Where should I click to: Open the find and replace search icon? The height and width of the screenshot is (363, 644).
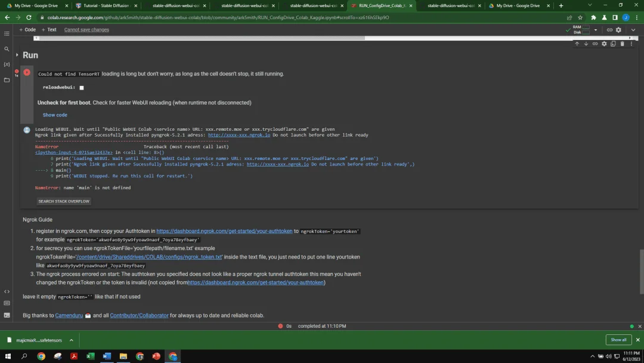[x=7, y=49]
